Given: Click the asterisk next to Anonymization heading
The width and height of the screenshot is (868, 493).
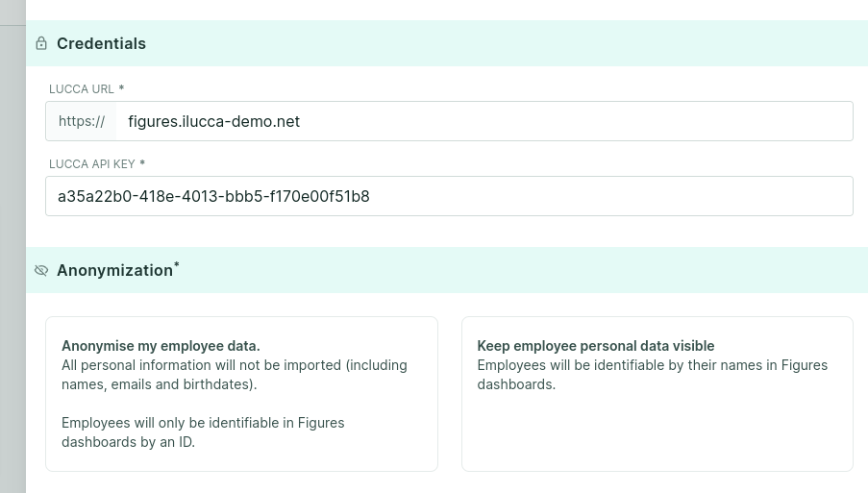Looking at the screenshot, I should click(177, 264).
